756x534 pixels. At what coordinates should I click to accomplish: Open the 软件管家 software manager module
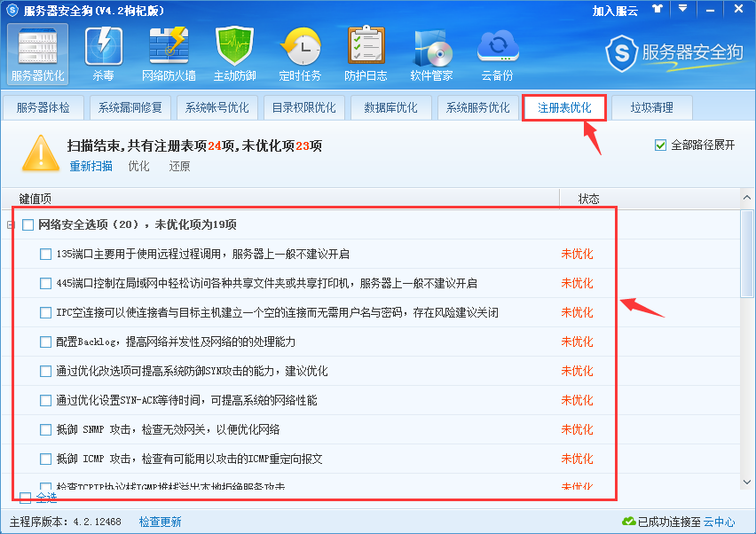coord(431,54)
